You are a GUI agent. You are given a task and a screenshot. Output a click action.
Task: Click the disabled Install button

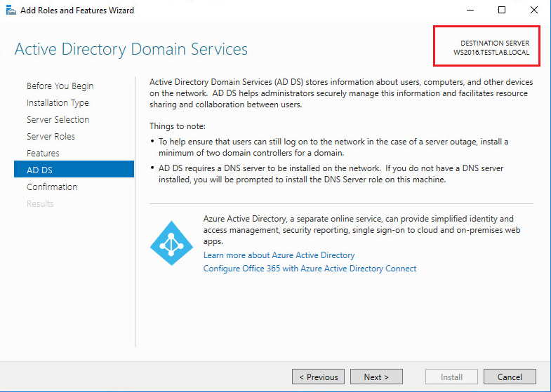(x=451, y=377)
